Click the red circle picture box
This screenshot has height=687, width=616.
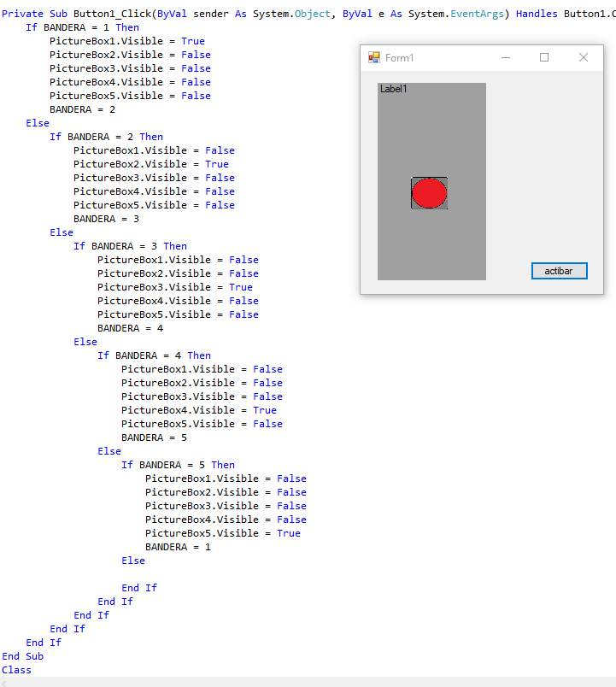click(429, 193)
